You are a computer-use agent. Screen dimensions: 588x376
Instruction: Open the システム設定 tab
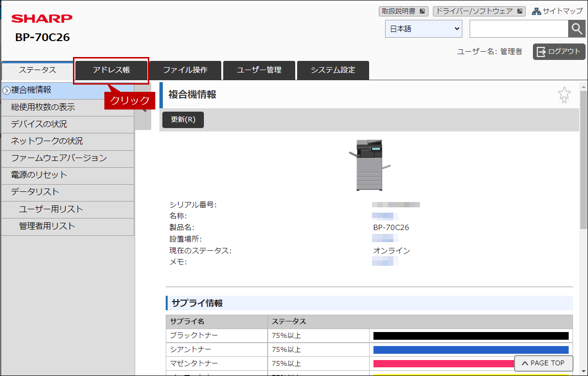pyautogui.click(x=333, y=70)
